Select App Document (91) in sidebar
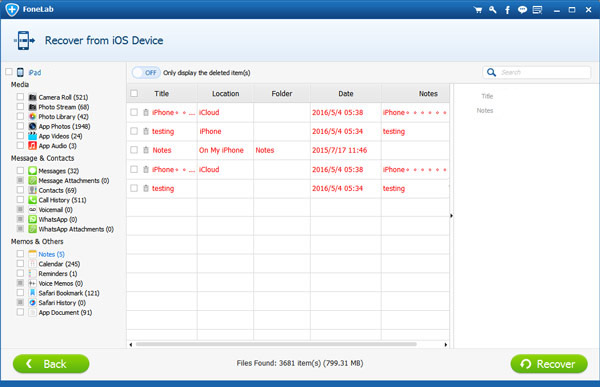 click(x=65, y=313)
